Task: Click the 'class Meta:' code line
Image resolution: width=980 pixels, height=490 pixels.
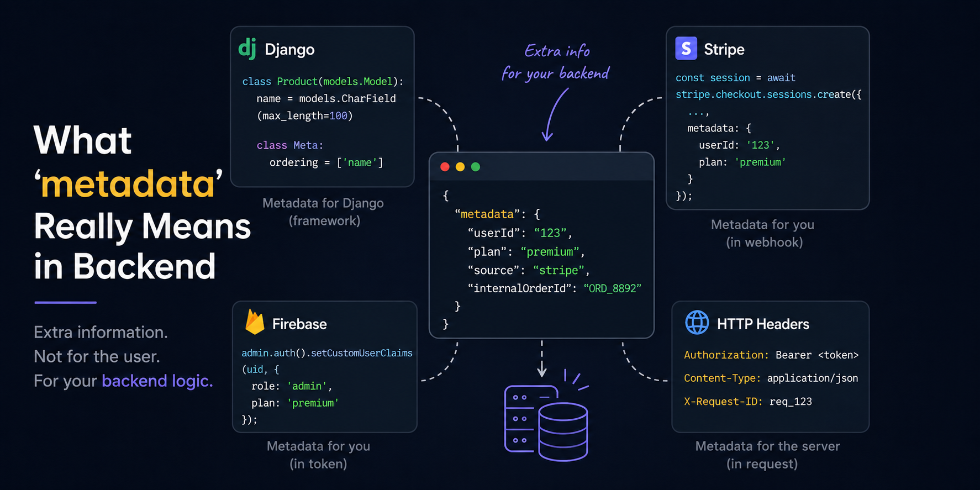Action: 289,145
